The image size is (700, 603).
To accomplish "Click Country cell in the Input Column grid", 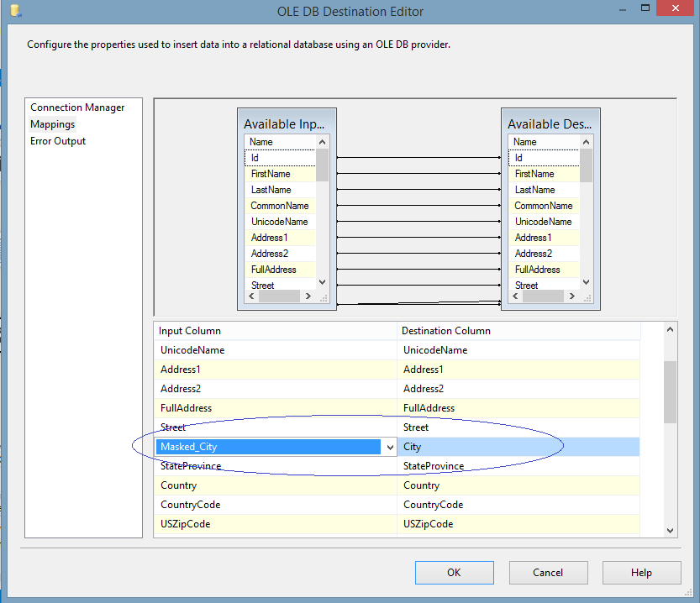I will 276,485.
